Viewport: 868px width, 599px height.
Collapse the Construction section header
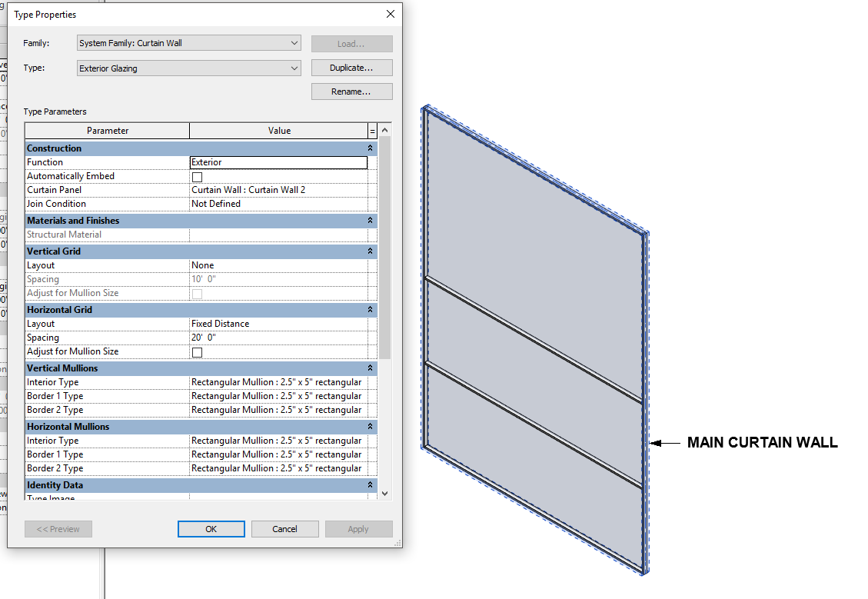370,148
